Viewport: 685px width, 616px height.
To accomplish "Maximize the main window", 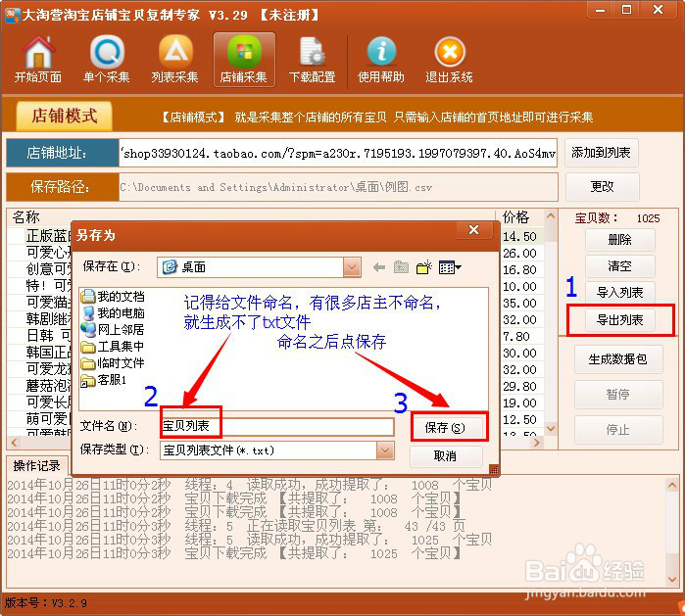I will pos(627,10).
